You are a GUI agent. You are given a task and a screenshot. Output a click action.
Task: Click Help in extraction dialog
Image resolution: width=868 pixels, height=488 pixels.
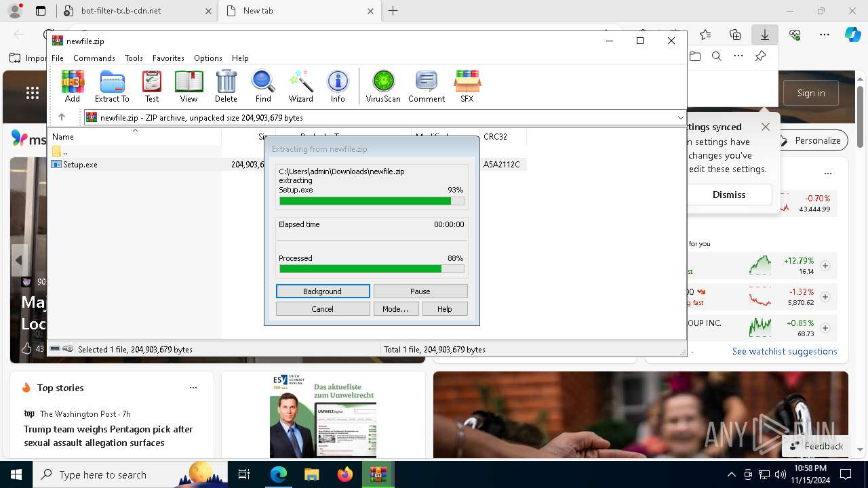coord(445,309)
